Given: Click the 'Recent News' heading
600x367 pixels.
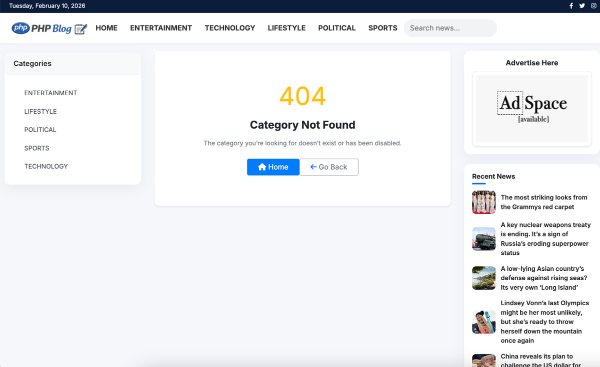Looking at the screenshot, I should (x=493, y=176).
